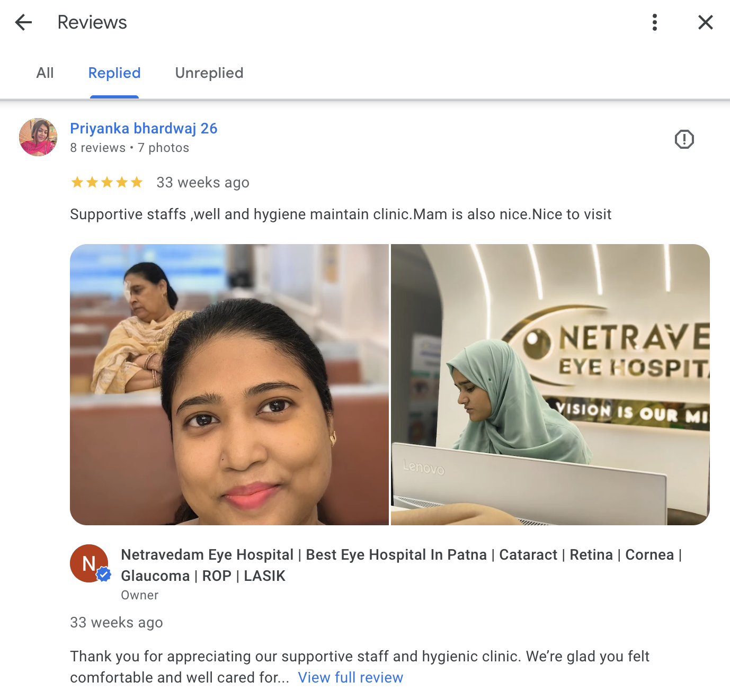Screen dimensions: 730x700
Task: Open the Netravedam reception desk photo
Action: [550, 384]
